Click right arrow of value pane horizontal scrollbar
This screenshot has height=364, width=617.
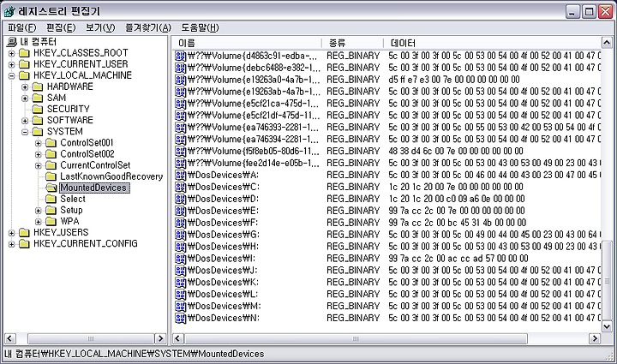point(595,338)
